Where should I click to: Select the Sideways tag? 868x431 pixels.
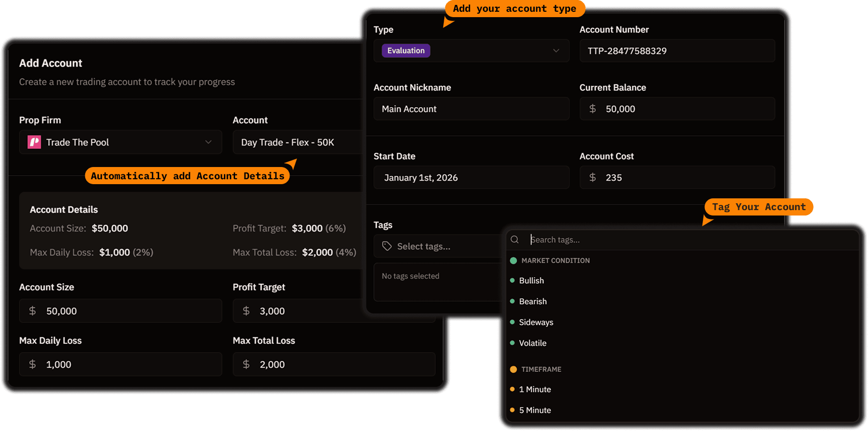point(536,322)
